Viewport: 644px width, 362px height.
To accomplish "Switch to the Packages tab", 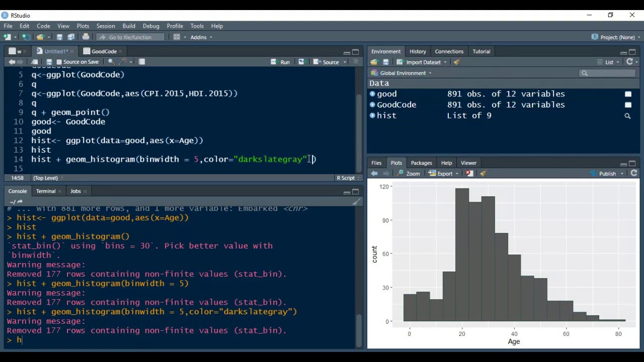I will tap(421, 163).
